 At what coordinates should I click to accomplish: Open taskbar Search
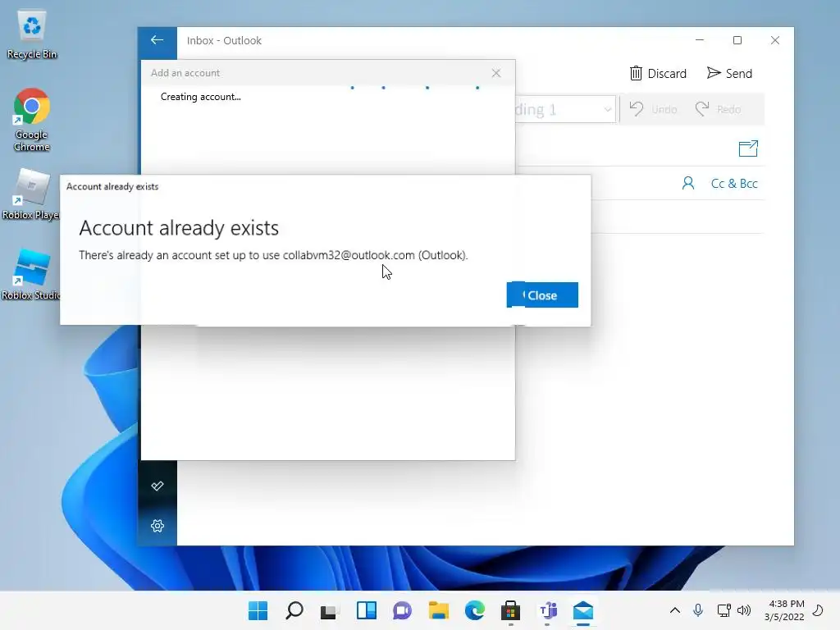(294, 610)
